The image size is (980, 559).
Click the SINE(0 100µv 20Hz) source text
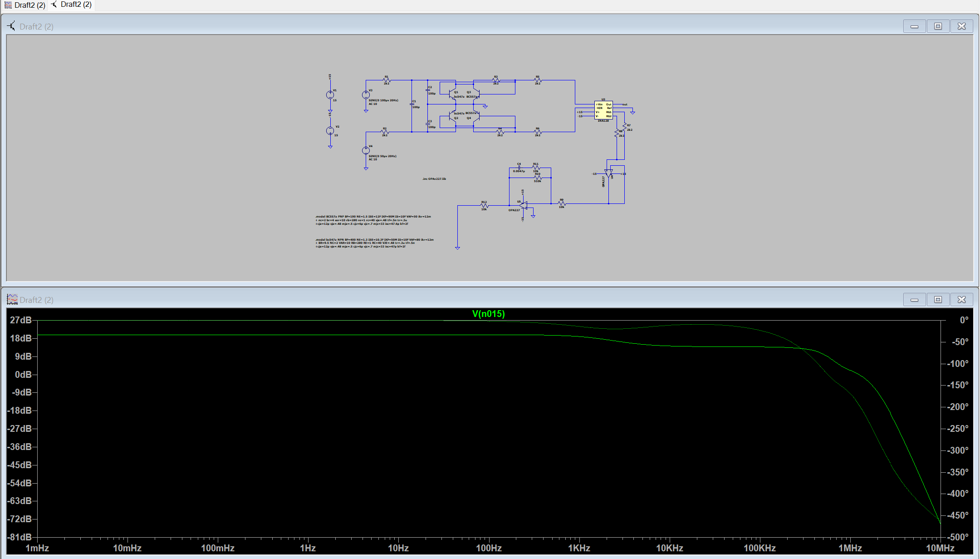click(383, 100)
